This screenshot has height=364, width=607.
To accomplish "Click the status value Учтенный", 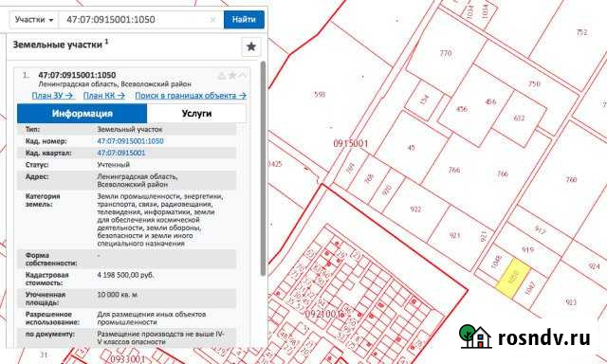I will tap(114, 165).
